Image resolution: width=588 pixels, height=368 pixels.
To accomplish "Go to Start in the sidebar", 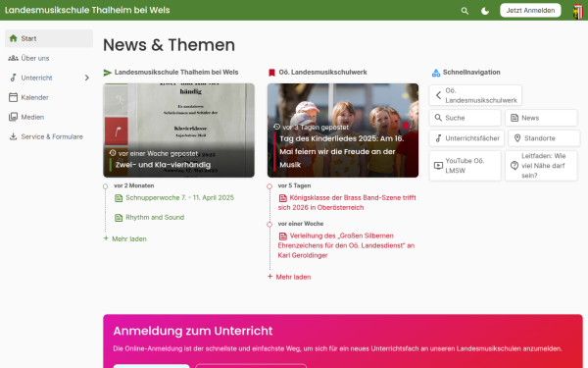I will (x=49, y=38).
